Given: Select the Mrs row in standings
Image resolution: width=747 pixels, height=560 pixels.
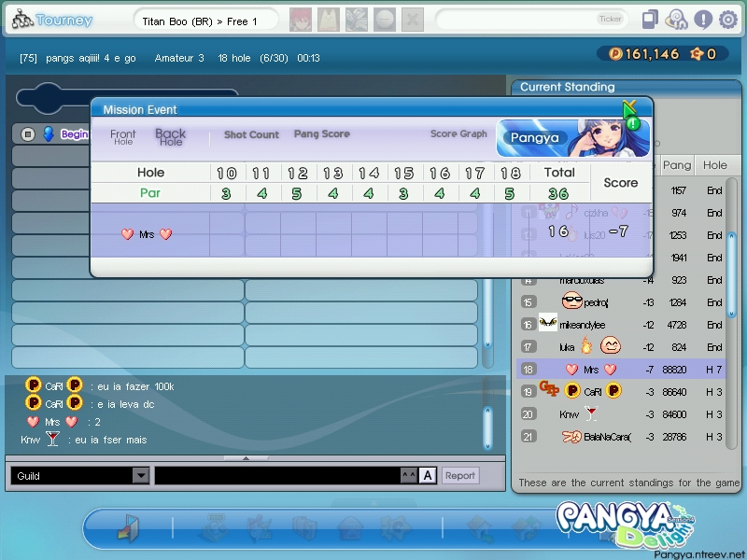Looking at the screenshot, I should click(621, 370).
